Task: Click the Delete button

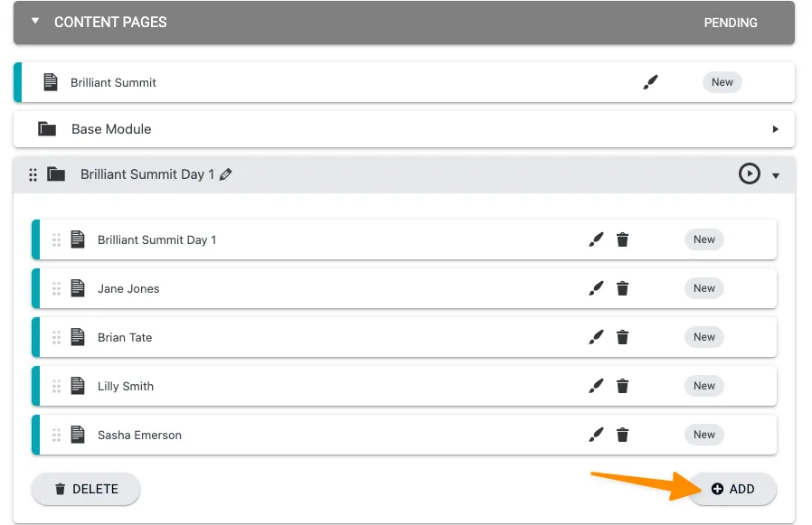Action: 86,489
